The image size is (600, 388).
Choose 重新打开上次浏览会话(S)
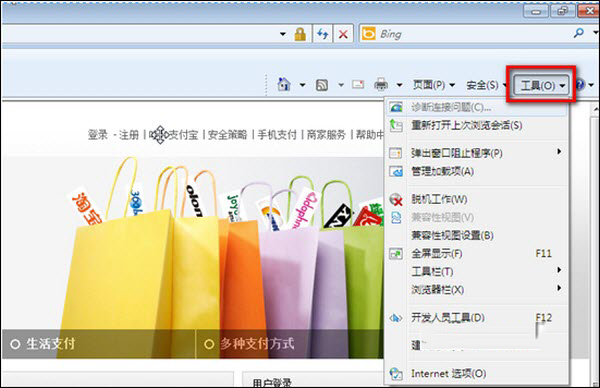pyautogui.click(x=476, y=125)
